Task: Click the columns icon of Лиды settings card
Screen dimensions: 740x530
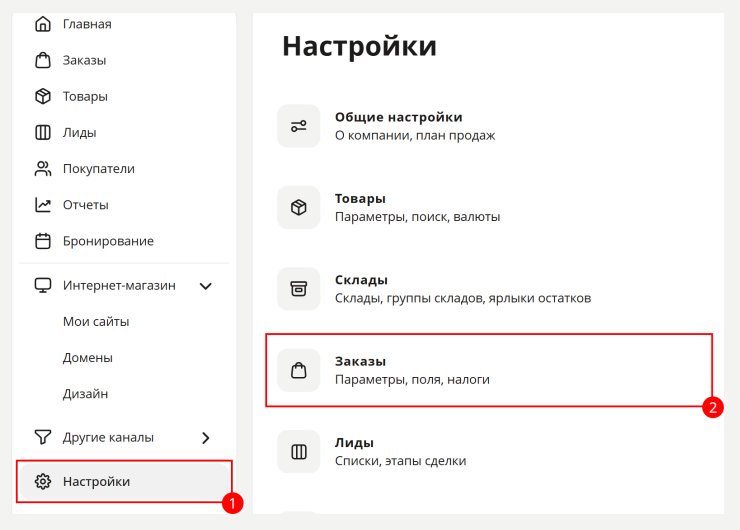Action: click(x=299, y=452)
